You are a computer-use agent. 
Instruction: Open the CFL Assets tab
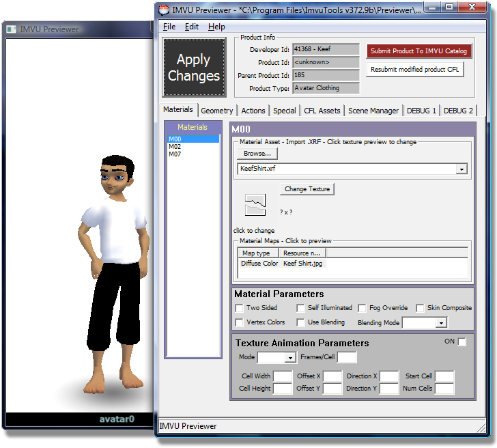[x=322, y=111]
